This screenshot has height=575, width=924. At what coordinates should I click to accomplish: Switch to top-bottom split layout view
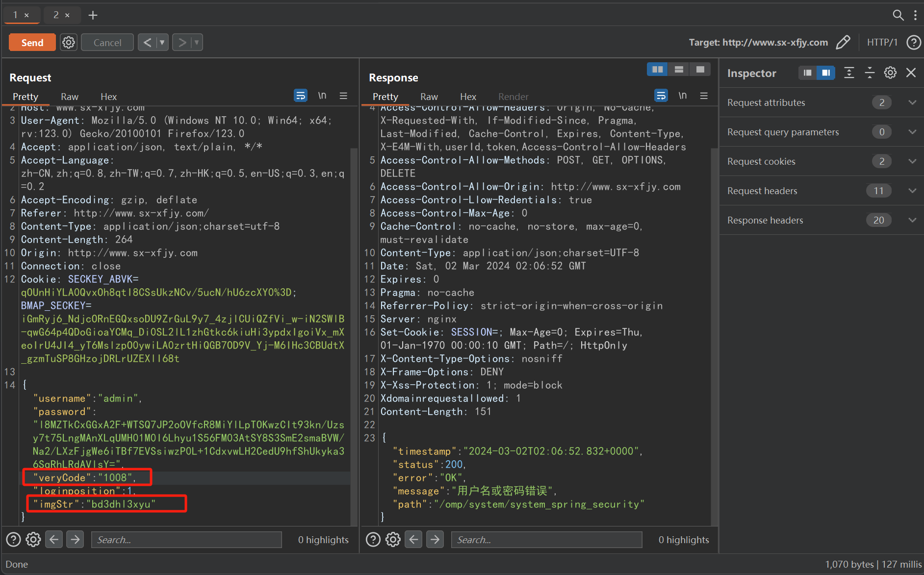679,70
